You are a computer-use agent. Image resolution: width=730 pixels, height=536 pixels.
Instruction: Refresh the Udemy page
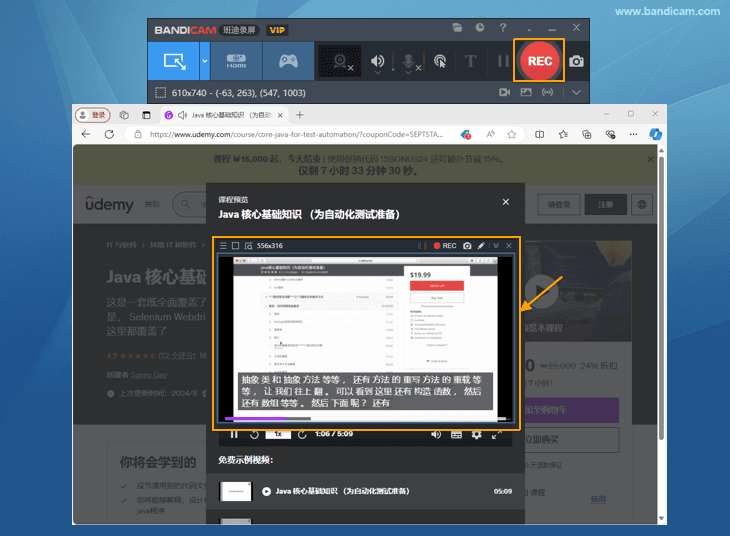(109, 134)
